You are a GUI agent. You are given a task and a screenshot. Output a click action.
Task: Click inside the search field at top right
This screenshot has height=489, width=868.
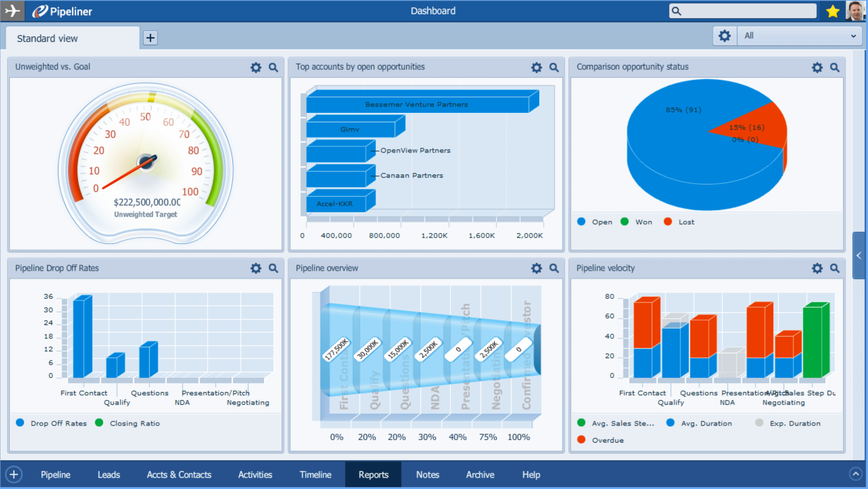click(743, 11)
